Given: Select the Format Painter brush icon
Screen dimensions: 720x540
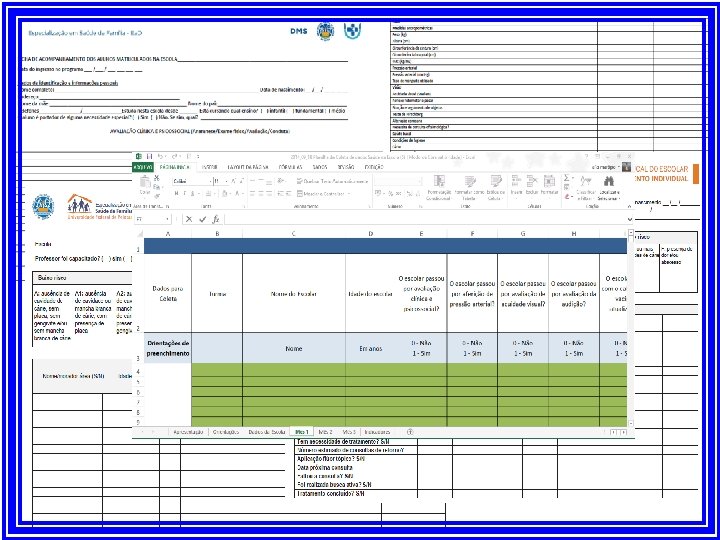Looking at the screenshot, I should [x=157, y=196].
